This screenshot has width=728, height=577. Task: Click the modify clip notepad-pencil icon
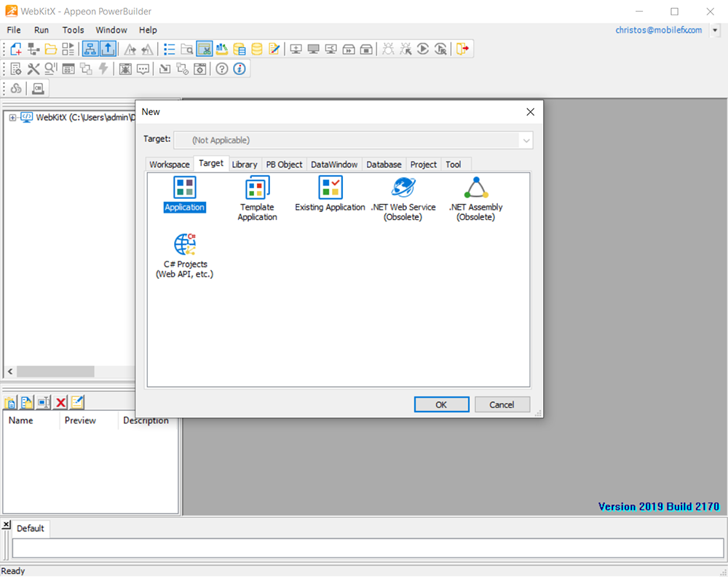[x=78, y=402]
